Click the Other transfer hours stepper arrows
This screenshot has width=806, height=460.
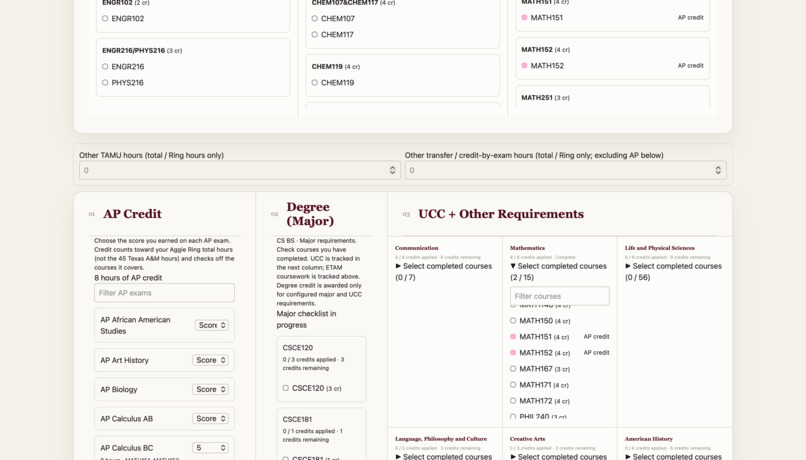click(x=718, y=170)
